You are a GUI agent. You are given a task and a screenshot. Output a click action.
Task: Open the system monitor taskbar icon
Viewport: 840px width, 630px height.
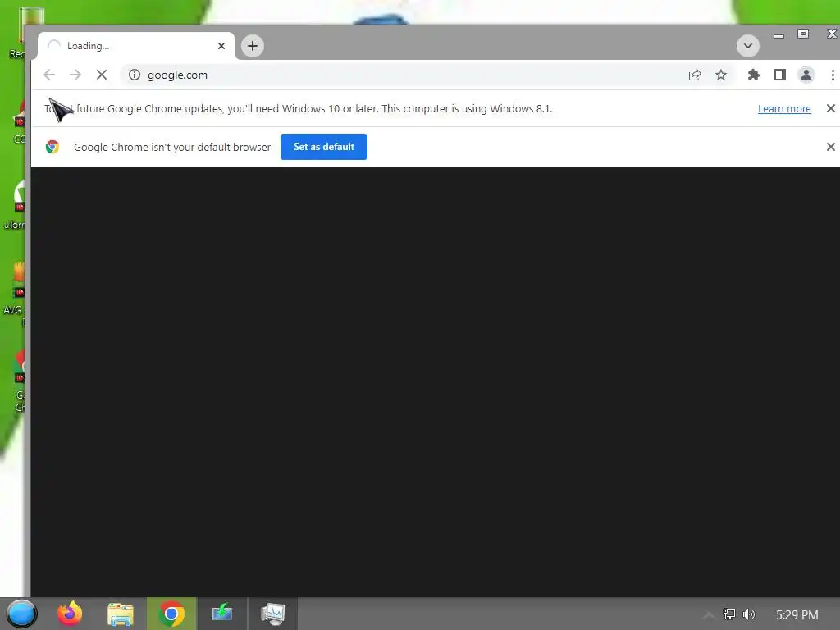272,614
